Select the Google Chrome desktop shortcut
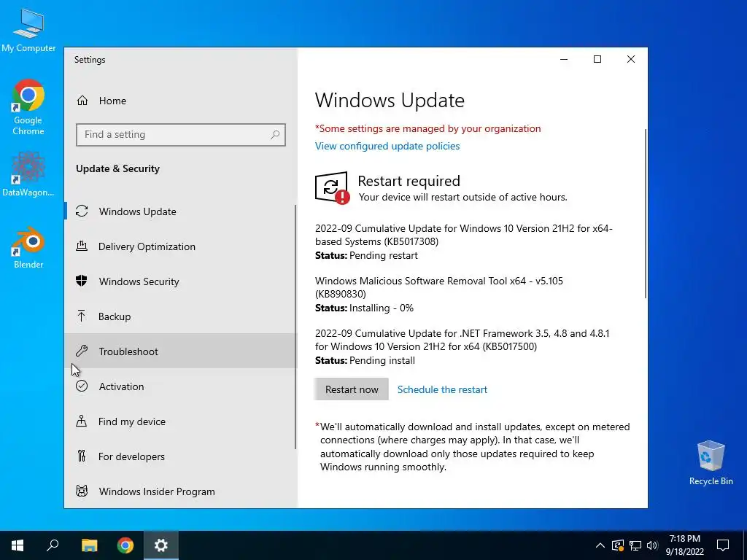The image size is (747, 560). (28, 107)
